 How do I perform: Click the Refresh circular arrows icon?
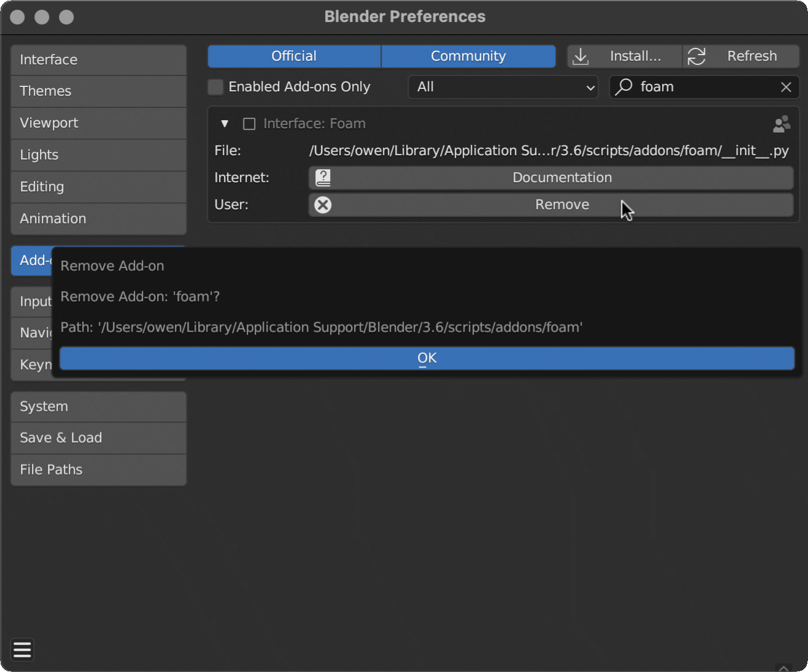(696, 56)
